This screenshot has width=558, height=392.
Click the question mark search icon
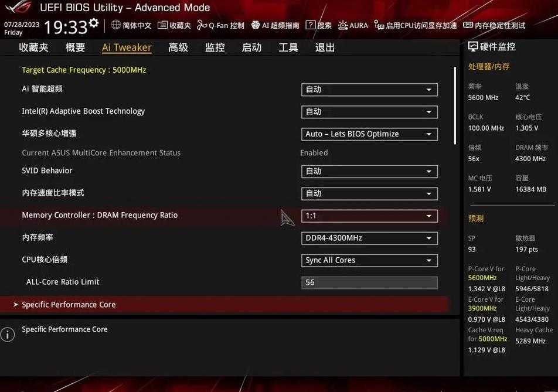(x=310, y=25)
